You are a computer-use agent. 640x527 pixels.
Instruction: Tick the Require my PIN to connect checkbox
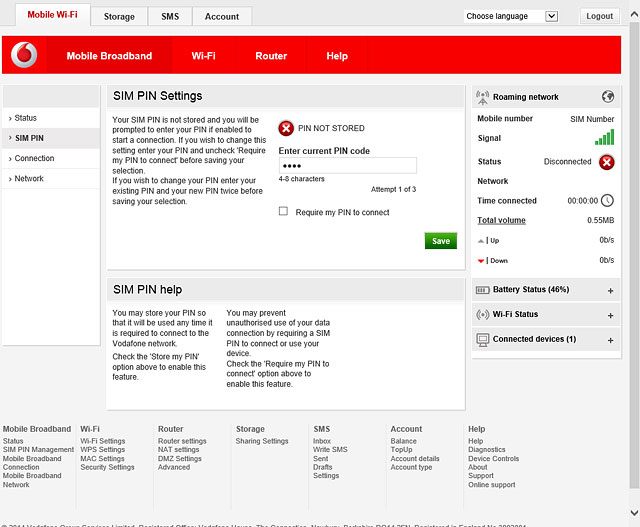click(283, 211)
